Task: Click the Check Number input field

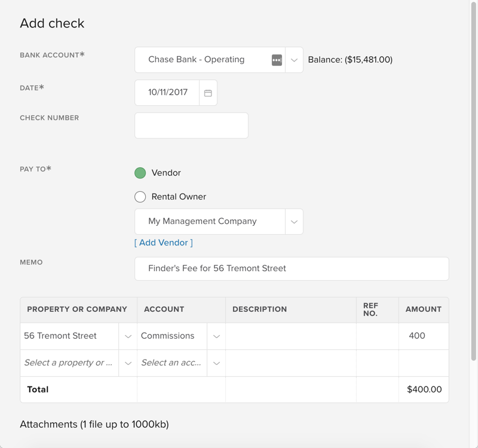Action: point(191,125)
